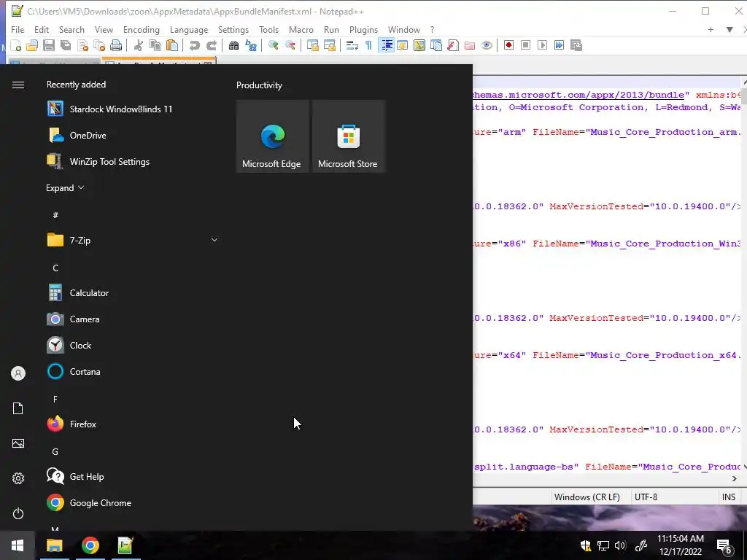Screen dimensions: 747x560
Task: Click the Close All toolbar icon
Action: 99,45
